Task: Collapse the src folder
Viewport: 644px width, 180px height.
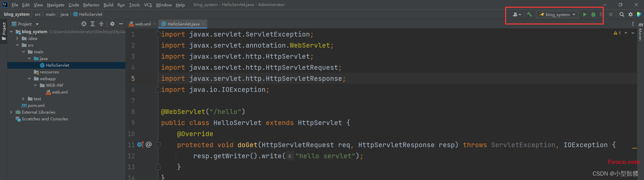Action: click(x=17, y=45)
